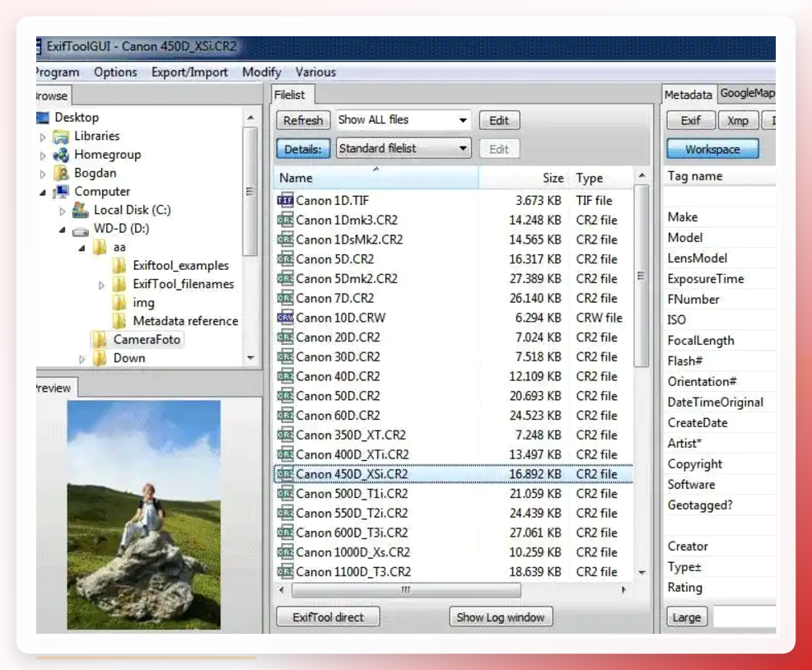Click the Computer icon in tree
The width and height of the screenshot is (812, 670).
tap(61, 192)
